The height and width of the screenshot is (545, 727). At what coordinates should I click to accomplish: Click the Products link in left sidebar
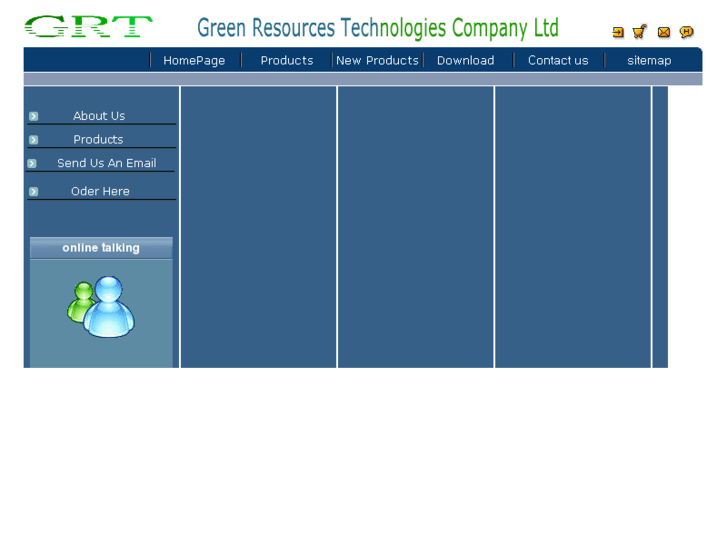coord(98,140)
